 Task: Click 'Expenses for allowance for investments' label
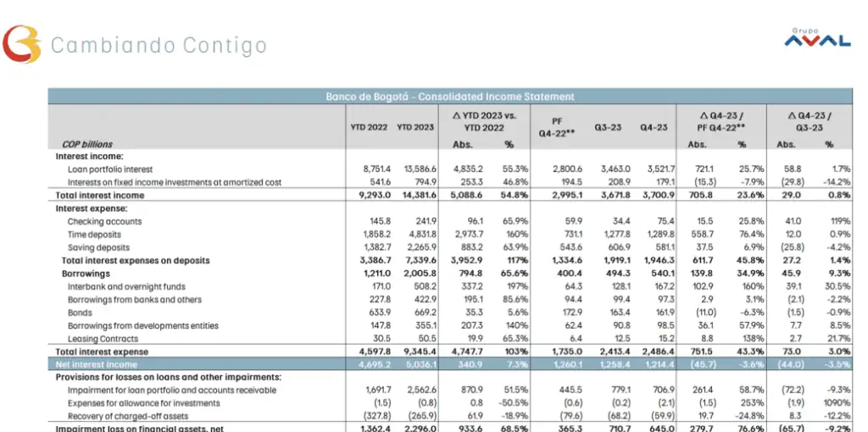[x=143, y=402]
